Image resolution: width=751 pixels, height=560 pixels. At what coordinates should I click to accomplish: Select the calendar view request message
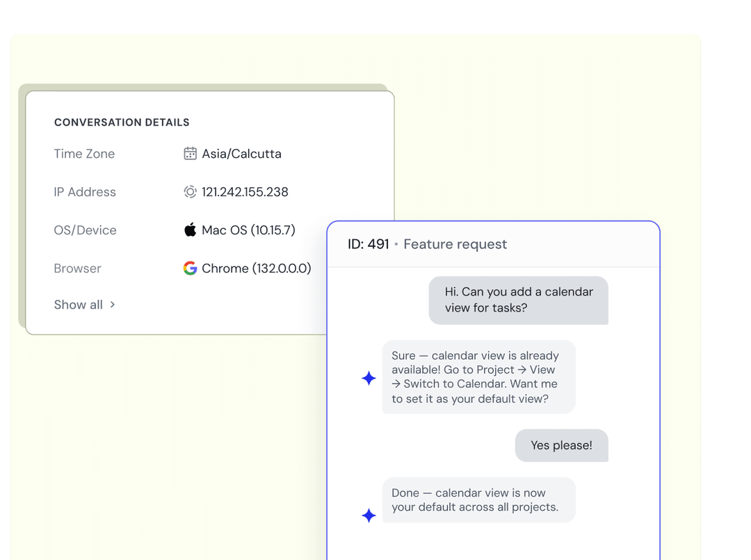point(518,300)
